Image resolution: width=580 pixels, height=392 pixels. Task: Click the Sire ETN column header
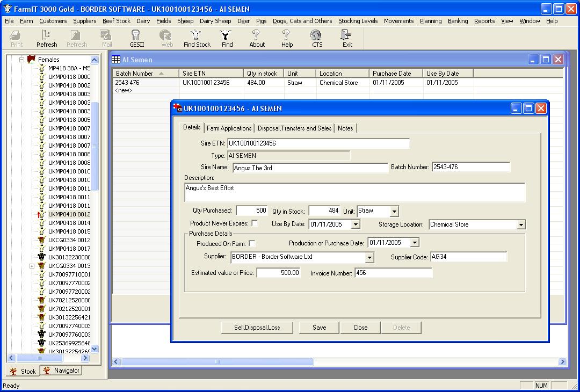pos(211,73)
